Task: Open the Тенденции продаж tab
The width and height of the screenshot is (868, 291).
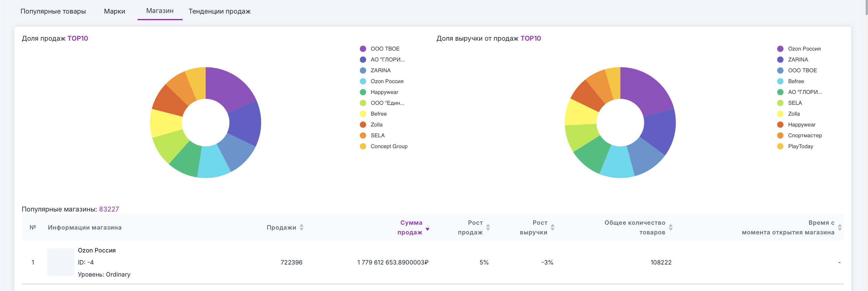Action: point(219,11)
